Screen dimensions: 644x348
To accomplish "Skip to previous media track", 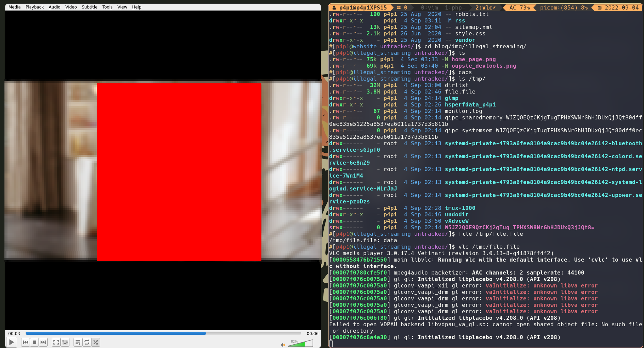I will click(26, 342).
